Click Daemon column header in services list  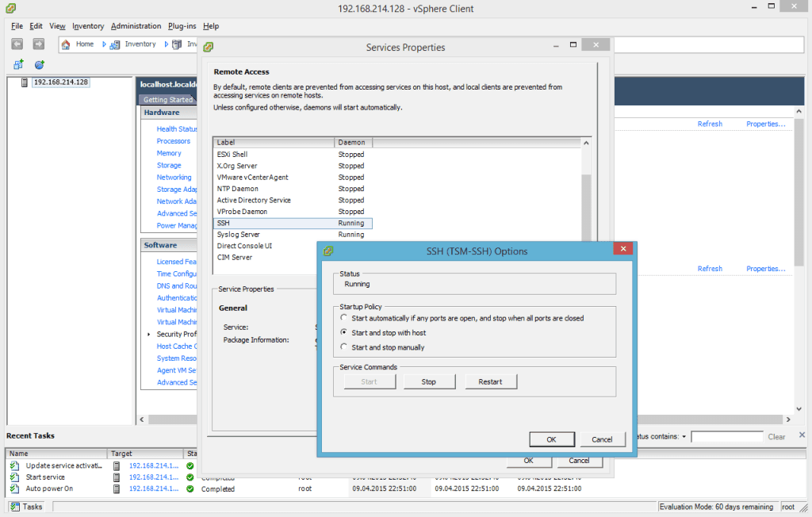353,143
